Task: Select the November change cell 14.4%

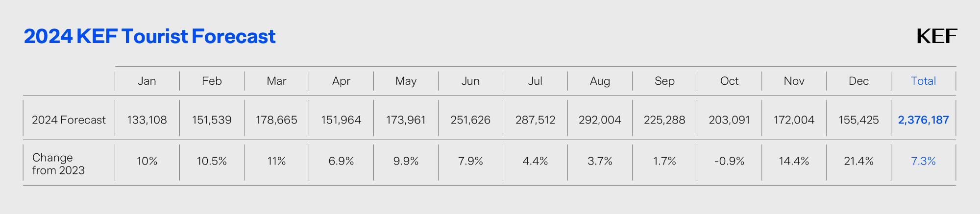Action: pos(794,161)
